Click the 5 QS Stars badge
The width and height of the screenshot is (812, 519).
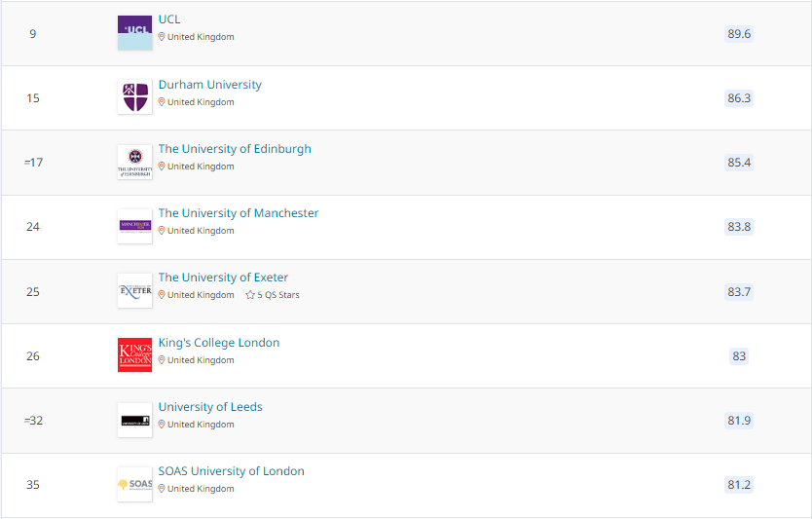click(x=273, y=295)
